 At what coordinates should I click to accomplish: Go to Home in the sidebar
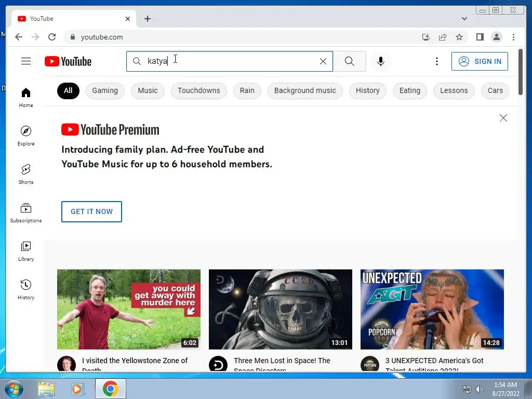[x=26, y=98]
